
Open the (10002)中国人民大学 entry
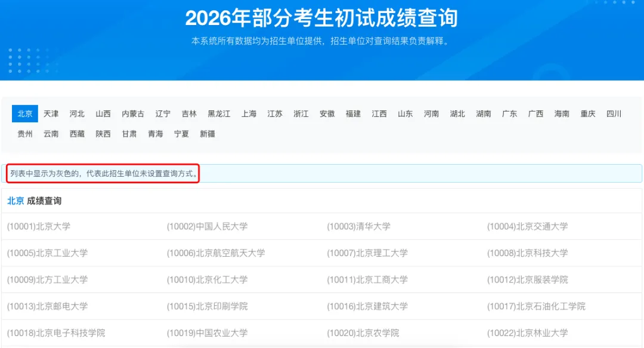[x=208, y=226]
